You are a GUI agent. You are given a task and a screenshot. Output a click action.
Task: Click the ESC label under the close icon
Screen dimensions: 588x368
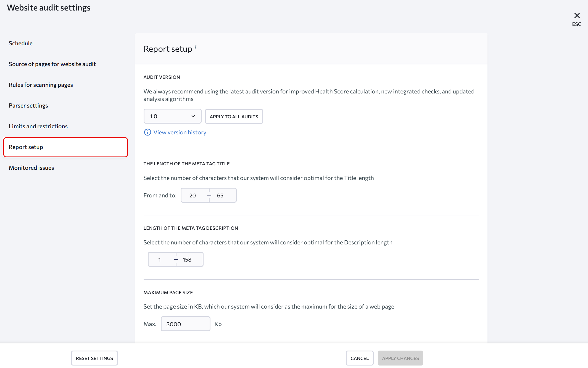click(x=577, y=24)
